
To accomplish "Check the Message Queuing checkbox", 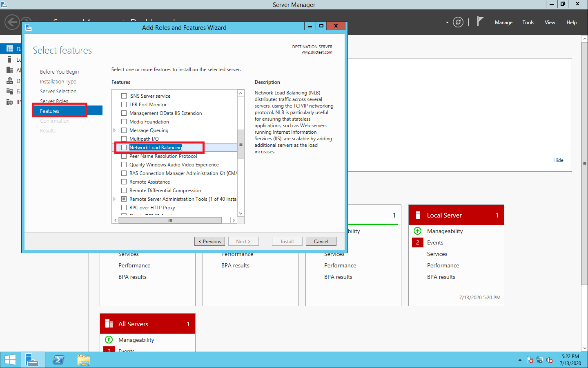I will 124,130.
